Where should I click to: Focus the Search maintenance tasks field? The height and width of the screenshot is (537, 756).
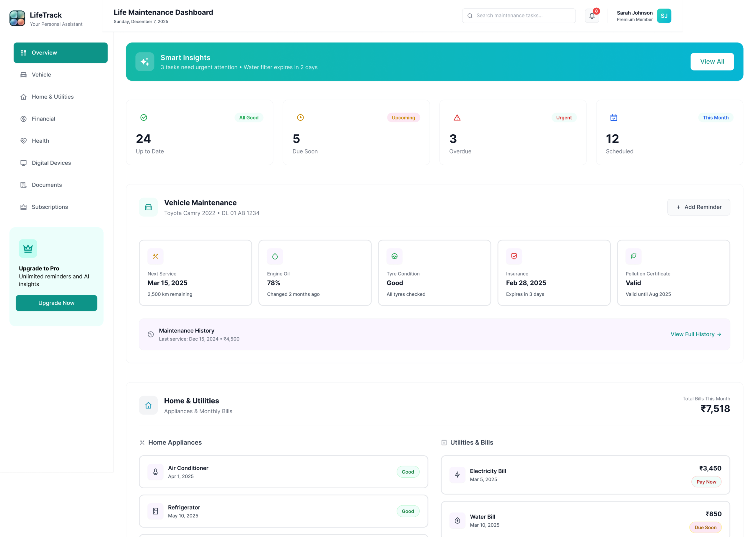click(522, 16)
